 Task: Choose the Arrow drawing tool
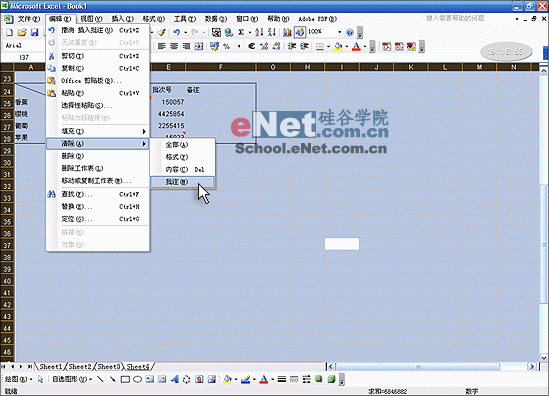point(112,379)
